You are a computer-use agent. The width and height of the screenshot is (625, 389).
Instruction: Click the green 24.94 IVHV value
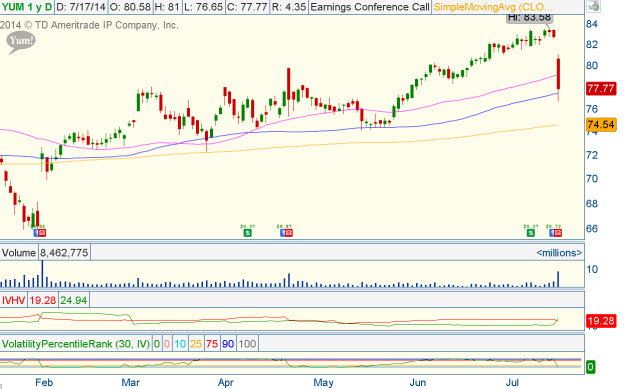(74, 300)
